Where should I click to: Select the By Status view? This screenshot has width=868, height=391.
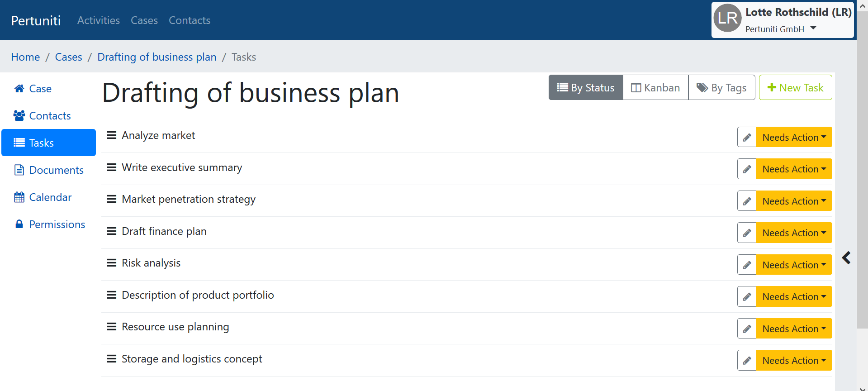coord(586,87)
